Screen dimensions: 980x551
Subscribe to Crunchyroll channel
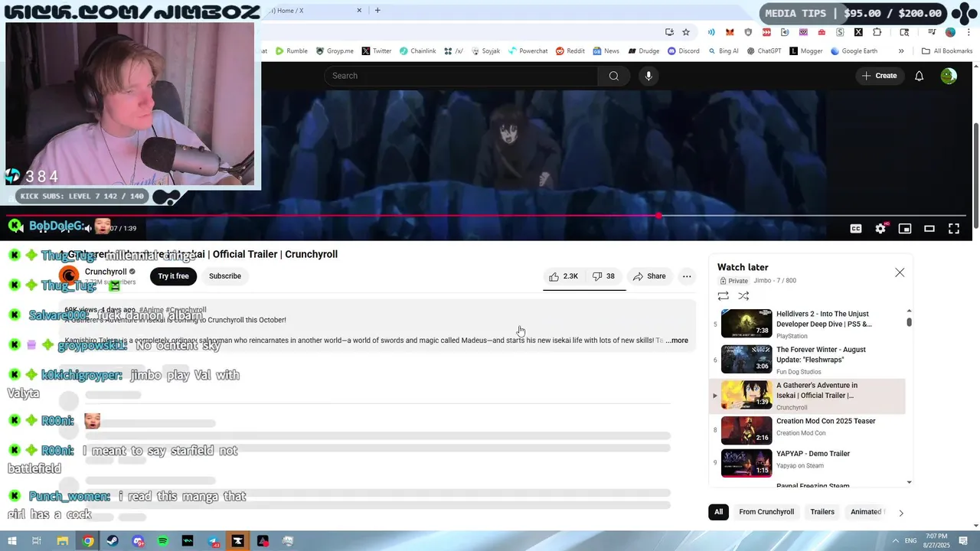(225, 276)
